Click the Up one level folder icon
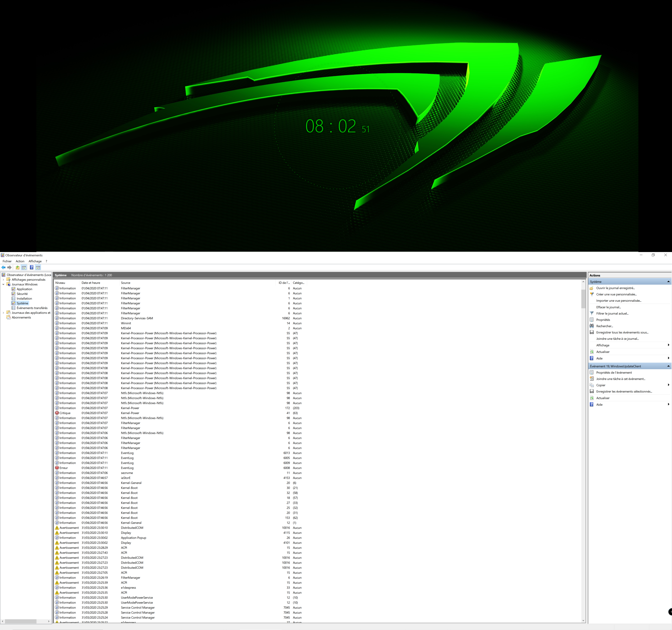Screen dimensions: 672x630 click(x=17, y=267)
